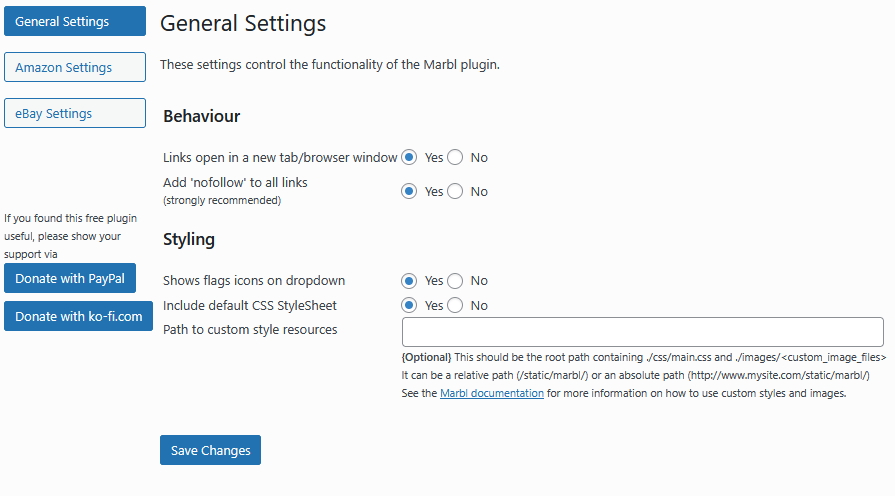Disable 'nofollow' on all links (No)
This screenshot has width=895, height=496.
455,191
